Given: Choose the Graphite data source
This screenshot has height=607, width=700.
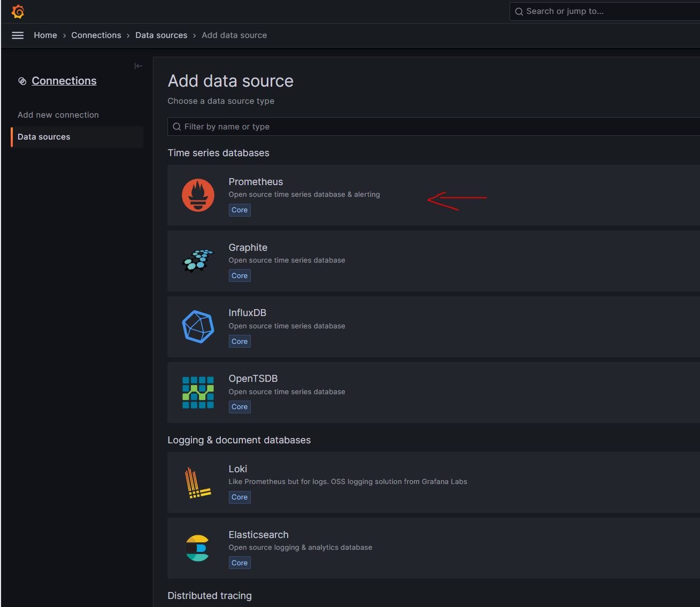Looking at the screenshot, I should [434, 261].
